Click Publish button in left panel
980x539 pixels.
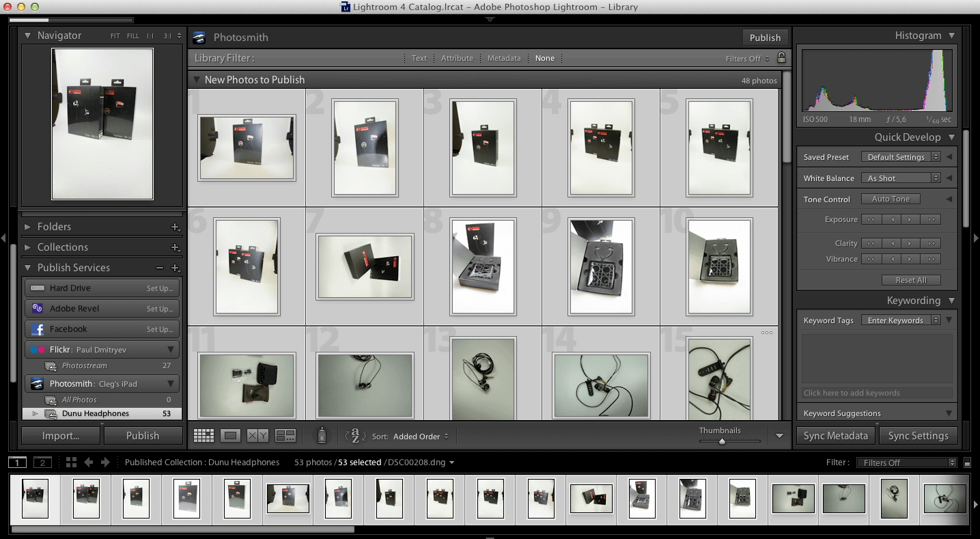143,436
